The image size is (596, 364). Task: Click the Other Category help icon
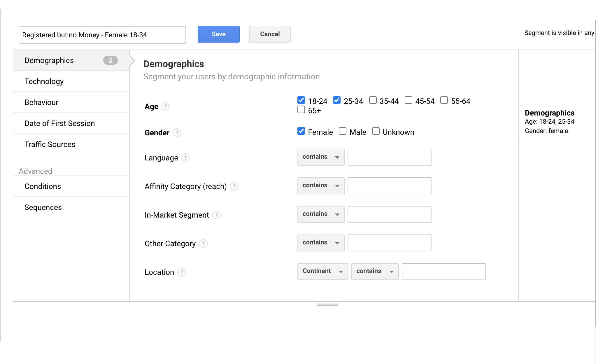(203, 244)
